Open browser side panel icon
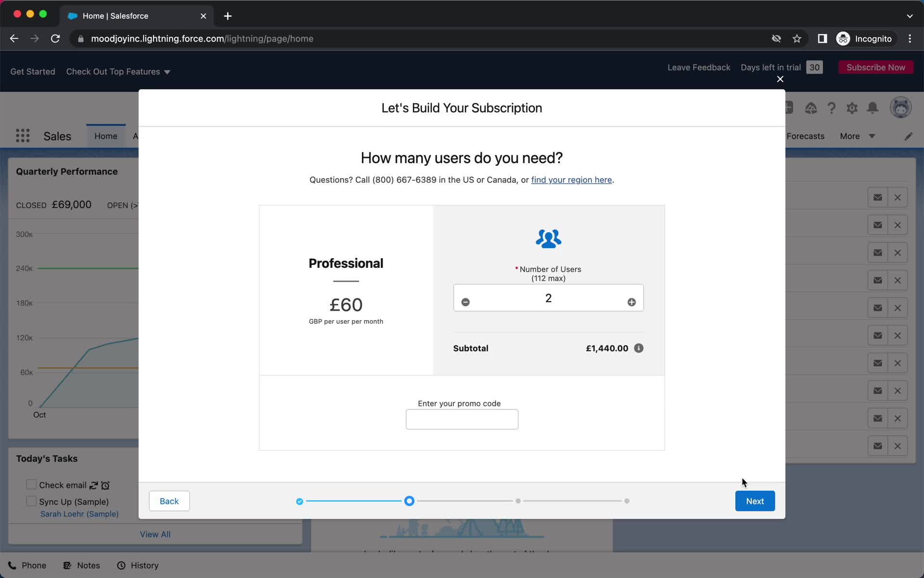This screenshot has height=578, width=924. pos(822,39)
